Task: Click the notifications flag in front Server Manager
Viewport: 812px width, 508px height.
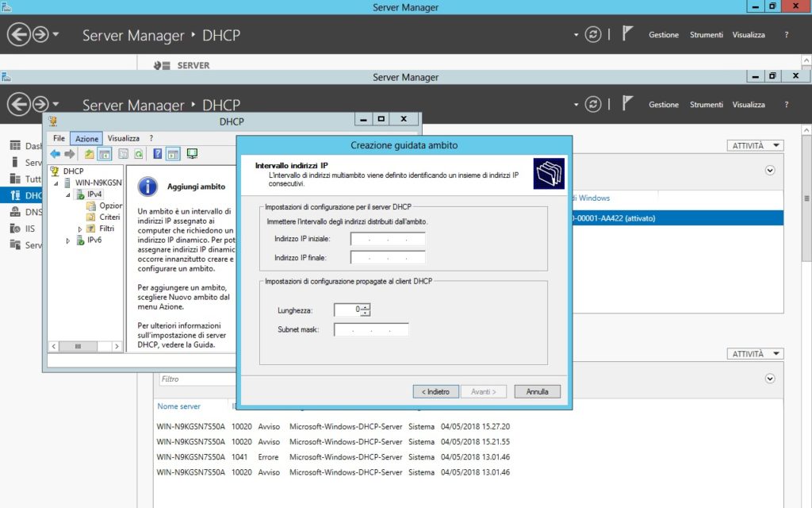Action: click(x=627, y=104)
